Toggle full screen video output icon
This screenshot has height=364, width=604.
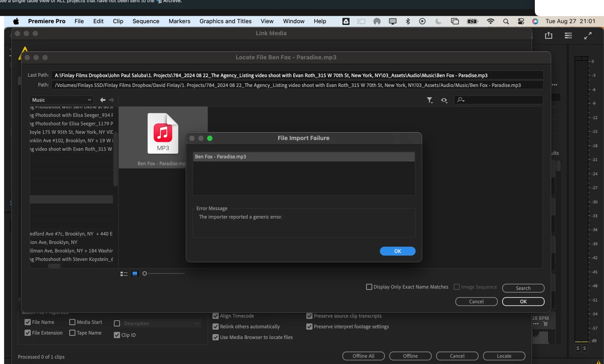[588, 36]
